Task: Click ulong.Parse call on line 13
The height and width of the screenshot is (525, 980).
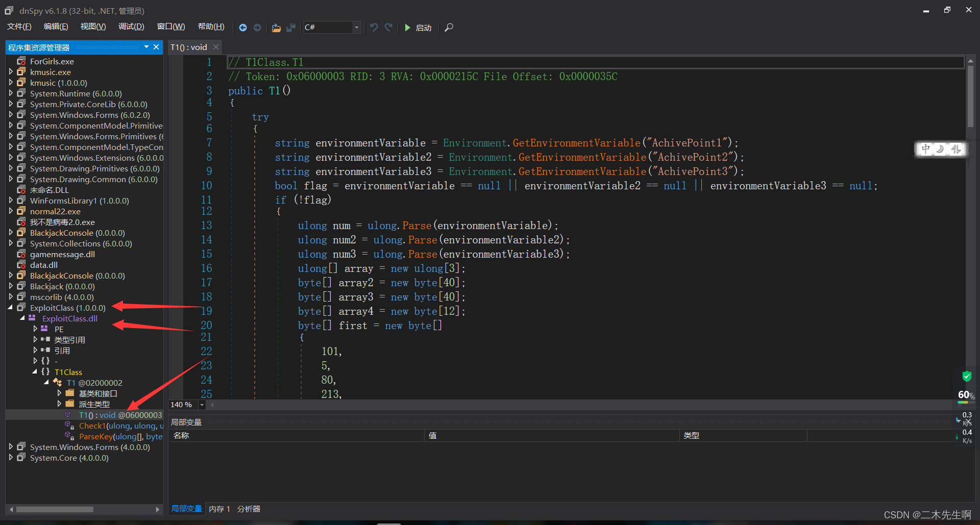Action: point(400,226)
